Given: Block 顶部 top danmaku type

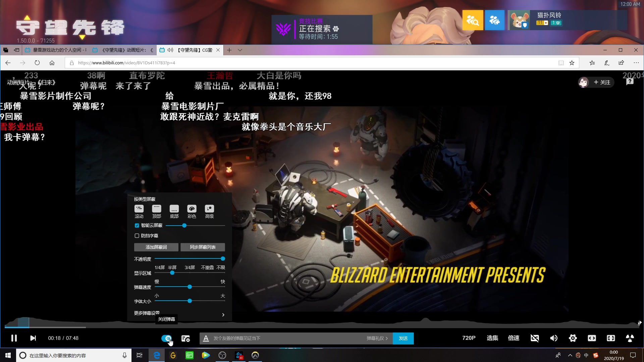Looking at the screenshot, I should pos(157,212).
